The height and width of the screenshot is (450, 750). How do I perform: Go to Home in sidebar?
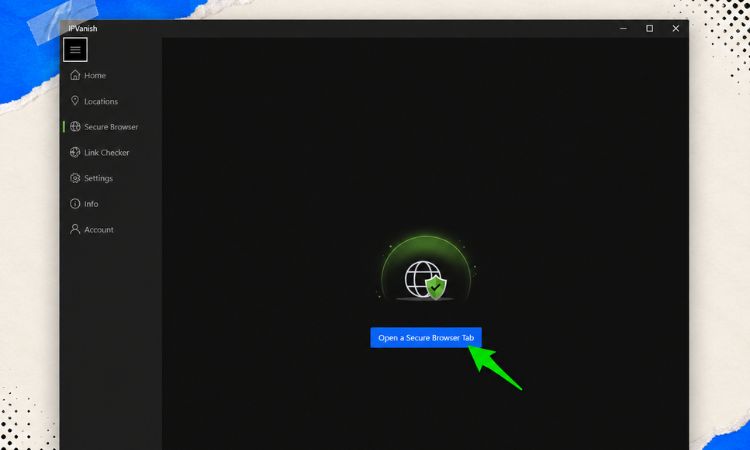click(x=95, y=76)
